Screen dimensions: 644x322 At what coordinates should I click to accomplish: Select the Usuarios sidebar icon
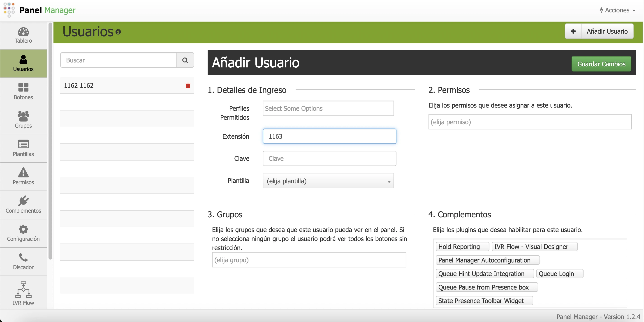click(x=23, y=60)
